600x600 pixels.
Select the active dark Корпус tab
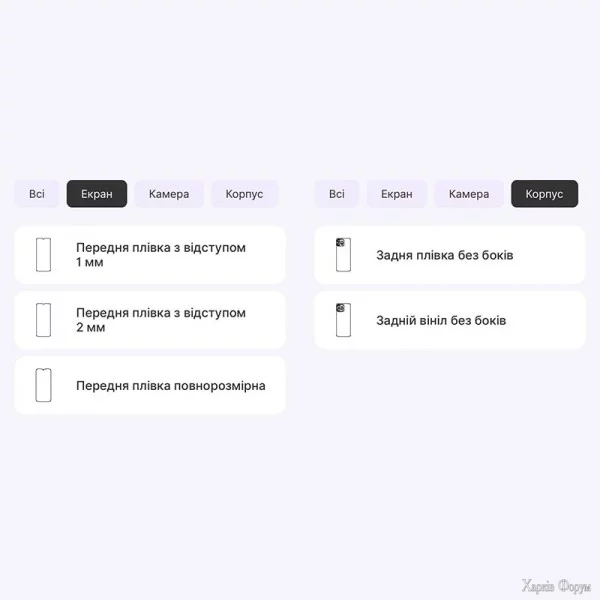pyautogui.click(x=544, y=194)
